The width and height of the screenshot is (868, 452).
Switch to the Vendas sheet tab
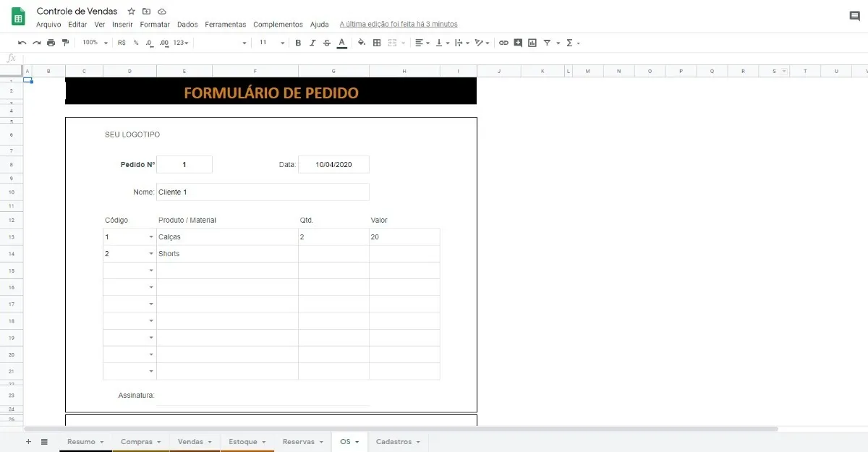[190, 441]
